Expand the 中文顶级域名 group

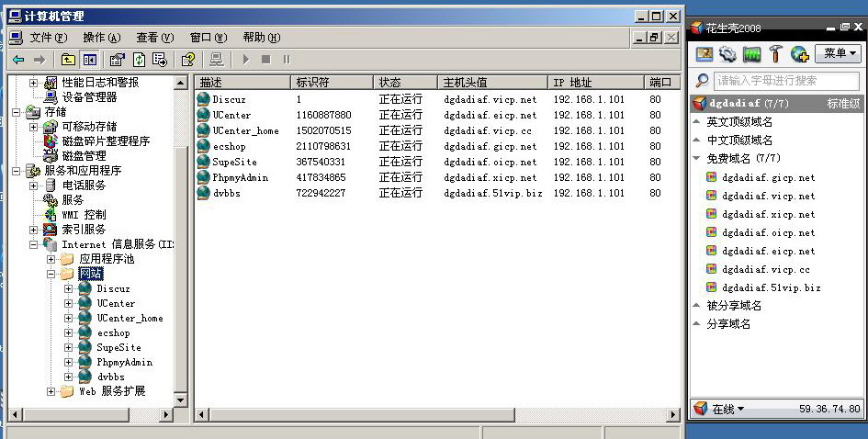pyautogui.click(x=697, y=141)
